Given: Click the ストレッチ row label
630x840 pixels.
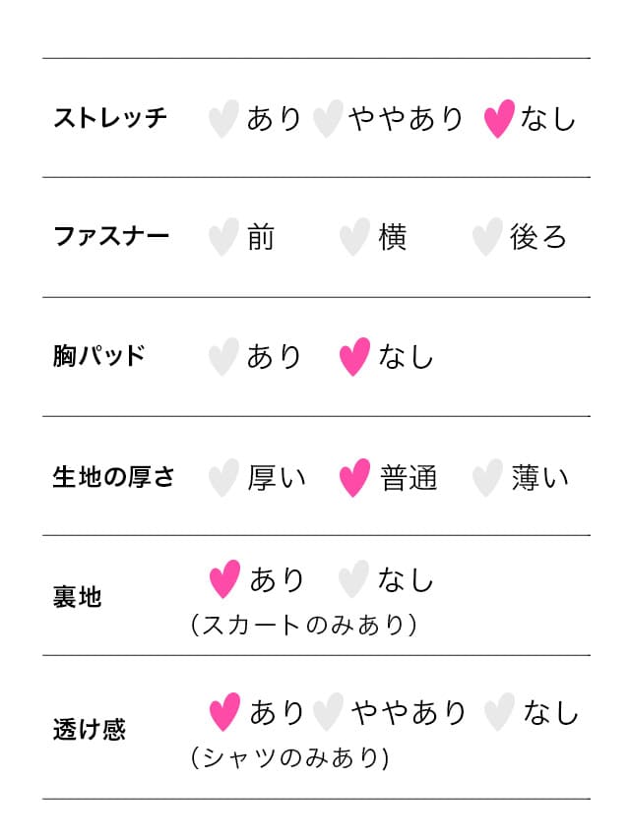Looking at the screenshot, I should (x=110, y=119).
